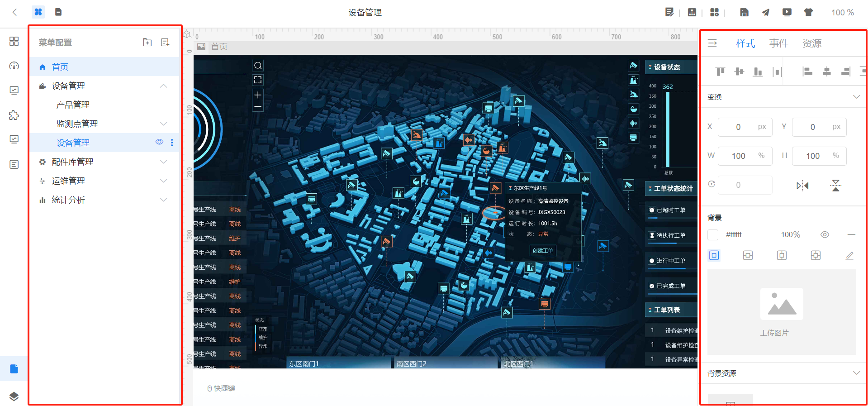Viewport: 868px width, 406px height.
Task: Open the hierarchy structure icon in the top toolbar
Action: click(692, 12)
